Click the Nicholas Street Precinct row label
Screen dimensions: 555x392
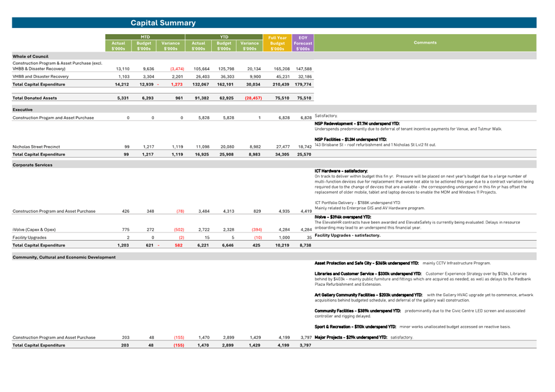point(36,147)
